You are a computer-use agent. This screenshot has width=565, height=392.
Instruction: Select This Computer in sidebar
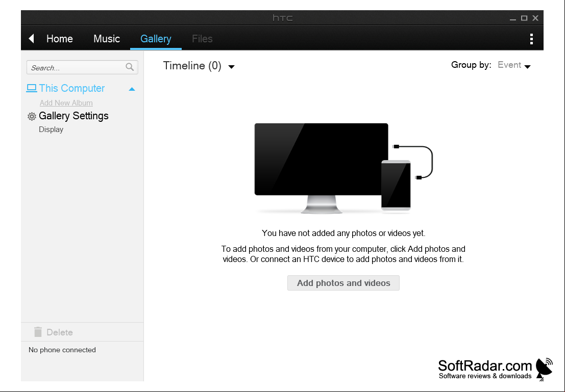click(71, 88)
